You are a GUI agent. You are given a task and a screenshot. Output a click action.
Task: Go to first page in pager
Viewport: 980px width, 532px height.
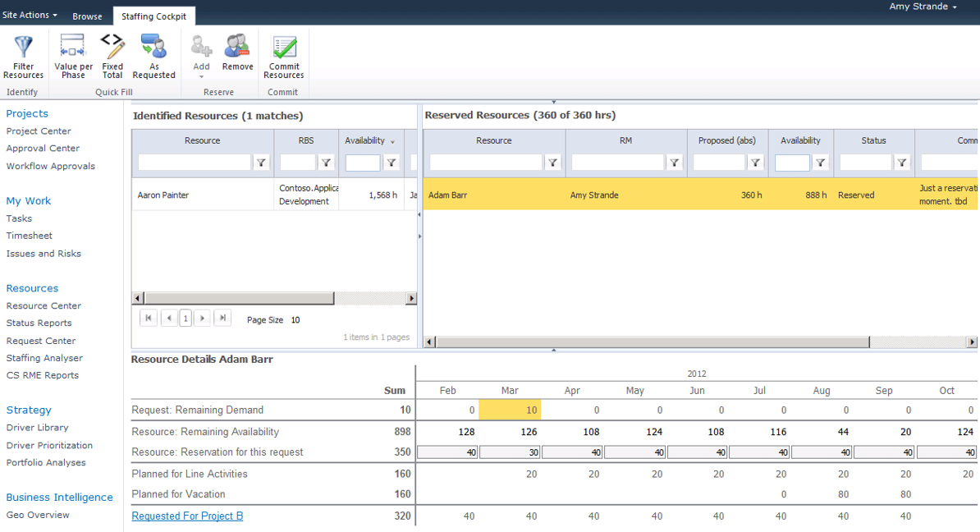tap(148, 319)
